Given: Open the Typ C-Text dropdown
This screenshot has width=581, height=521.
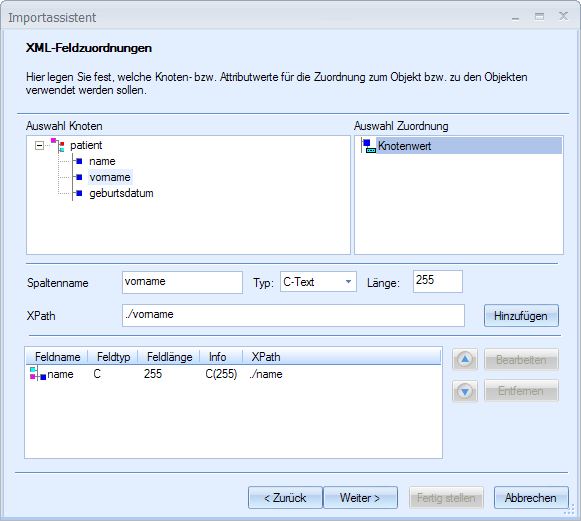Looking at the screenshot, I should tap(348, 282).
